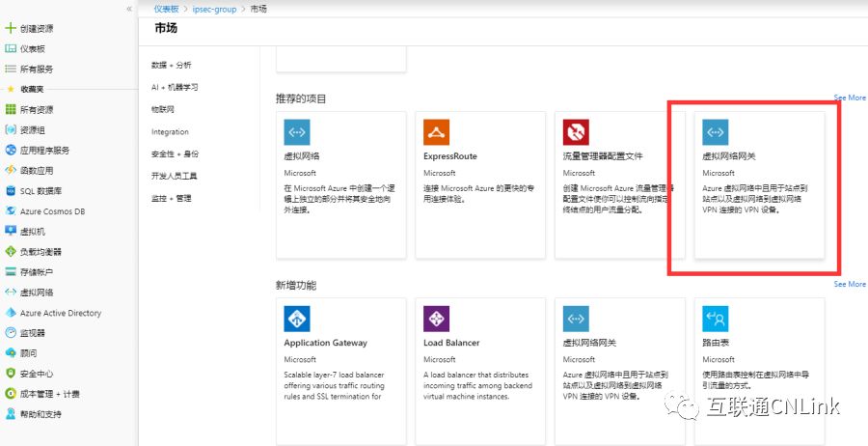Click the 帮助和支持 sidebar label

pos(41,414)
